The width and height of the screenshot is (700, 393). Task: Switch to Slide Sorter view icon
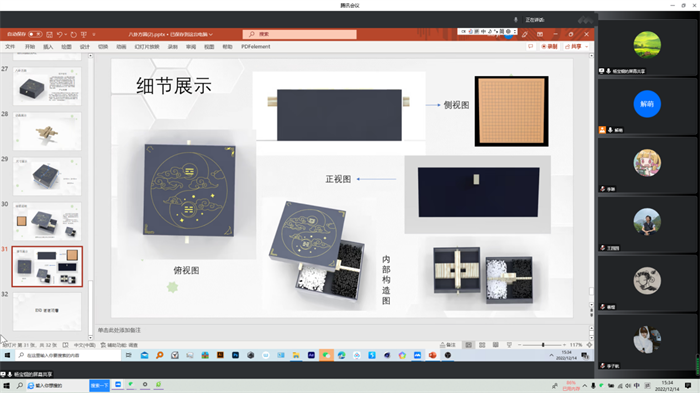point(482,345)
